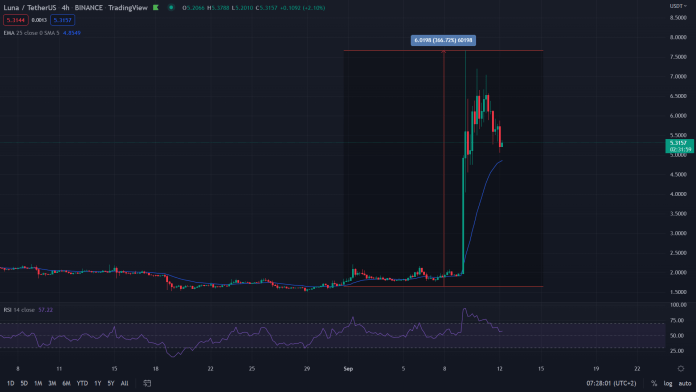Set the range to YTD

pyautogui.click(x=82, y=383)
